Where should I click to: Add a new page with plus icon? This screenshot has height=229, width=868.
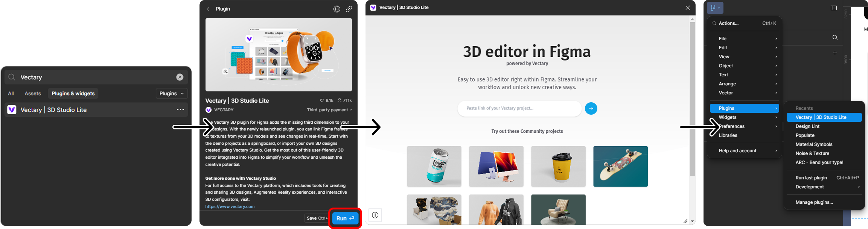point(835,53)
